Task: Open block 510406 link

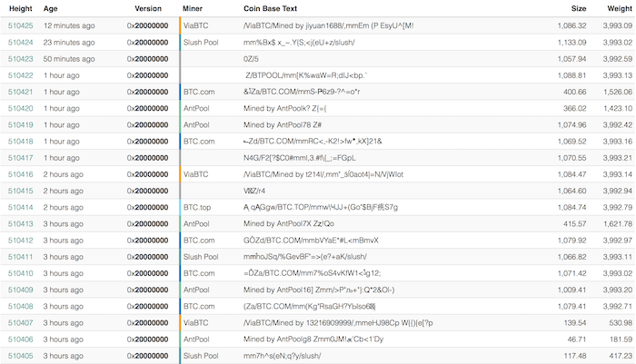Action: [20, 339]
